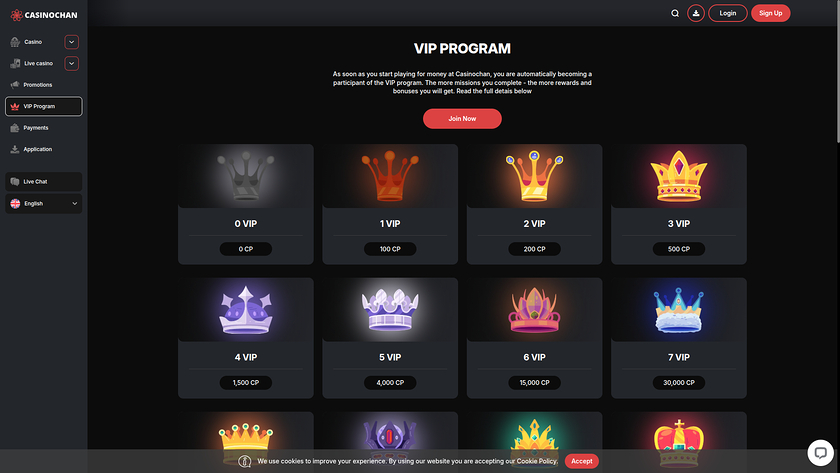Select the 3 VIP gold crown image

[x=679, y=176]
